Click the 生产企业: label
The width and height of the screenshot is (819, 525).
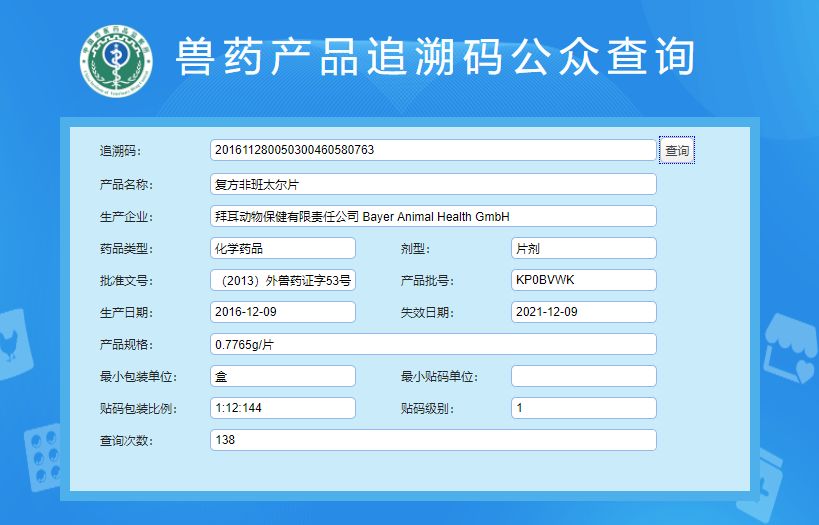coord(126,217)
